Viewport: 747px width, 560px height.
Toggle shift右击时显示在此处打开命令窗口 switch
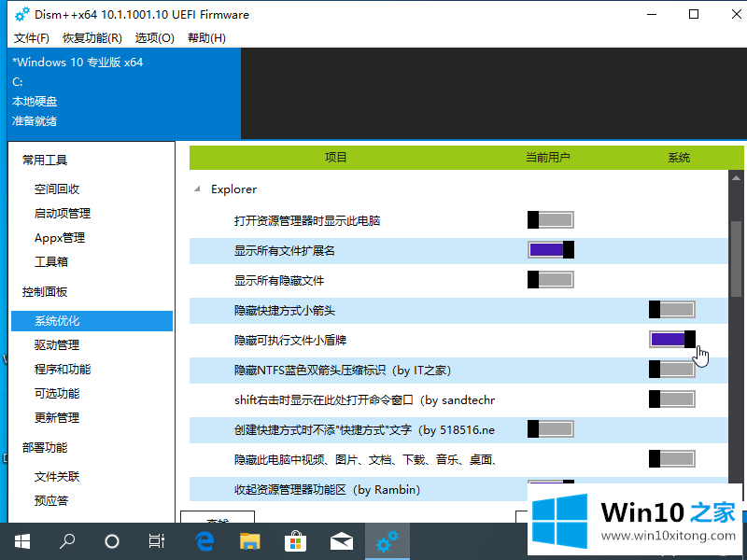671,399
